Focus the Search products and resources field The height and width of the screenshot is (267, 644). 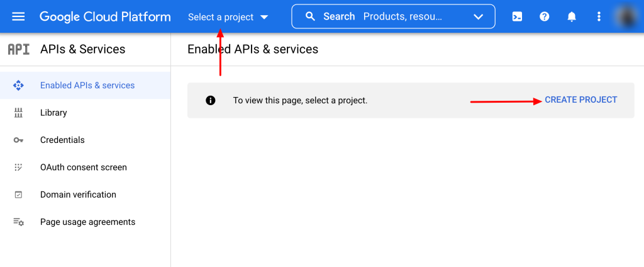393,16
